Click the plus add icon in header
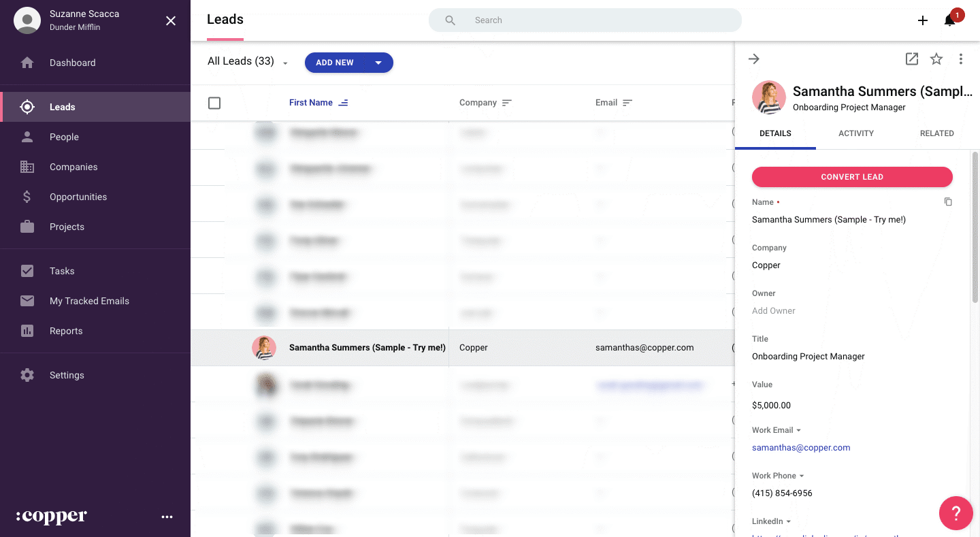The width and height of the screenshot is (980, 537). pyautogui.click(x=923, y=20)
